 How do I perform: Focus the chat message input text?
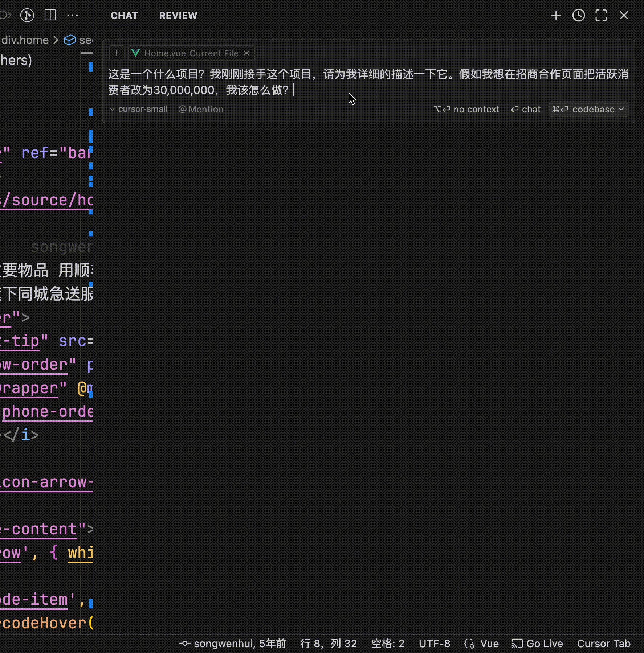pyautogui.click(x=368, y=82)
